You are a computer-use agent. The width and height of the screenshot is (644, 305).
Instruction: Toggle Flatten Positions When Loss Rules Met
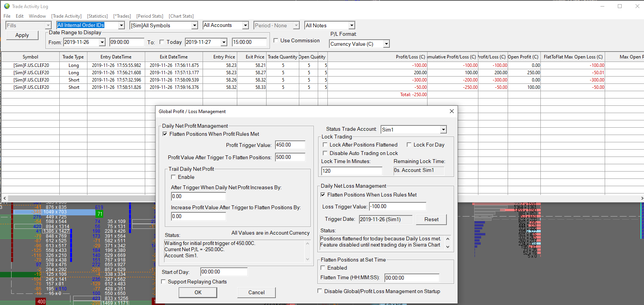323,195
